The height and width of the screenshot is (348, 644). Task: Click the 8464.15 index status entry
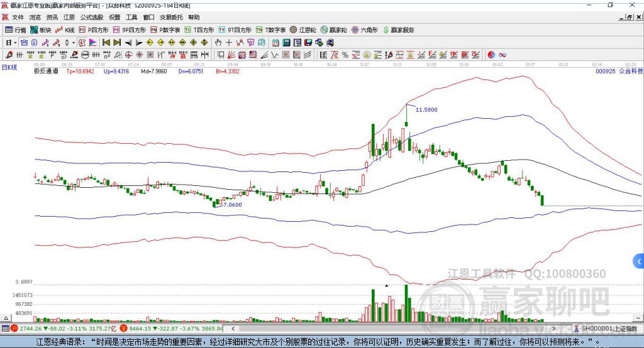click(x=171, y=329)
